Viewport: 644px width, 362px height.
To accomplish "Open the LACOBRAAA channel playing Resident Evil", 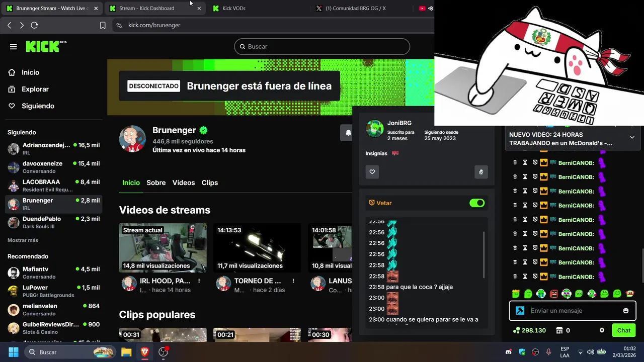I will [x=53, y=186].
